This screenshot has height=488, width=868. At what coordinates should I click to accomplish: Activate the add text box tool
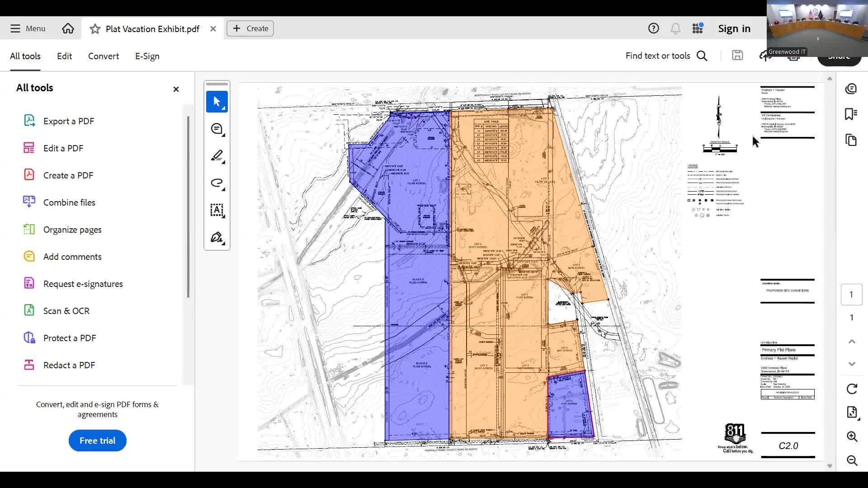(x=217, y=210)
